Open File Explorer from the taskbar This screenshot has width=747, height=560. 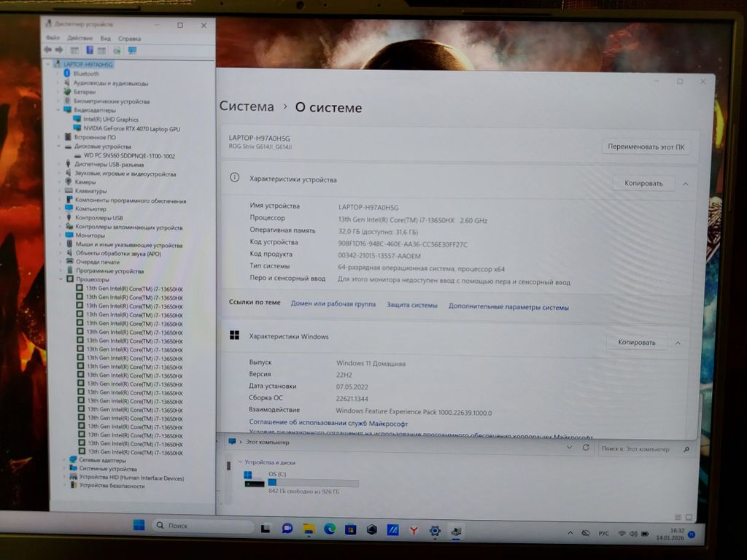coord(309,529)
